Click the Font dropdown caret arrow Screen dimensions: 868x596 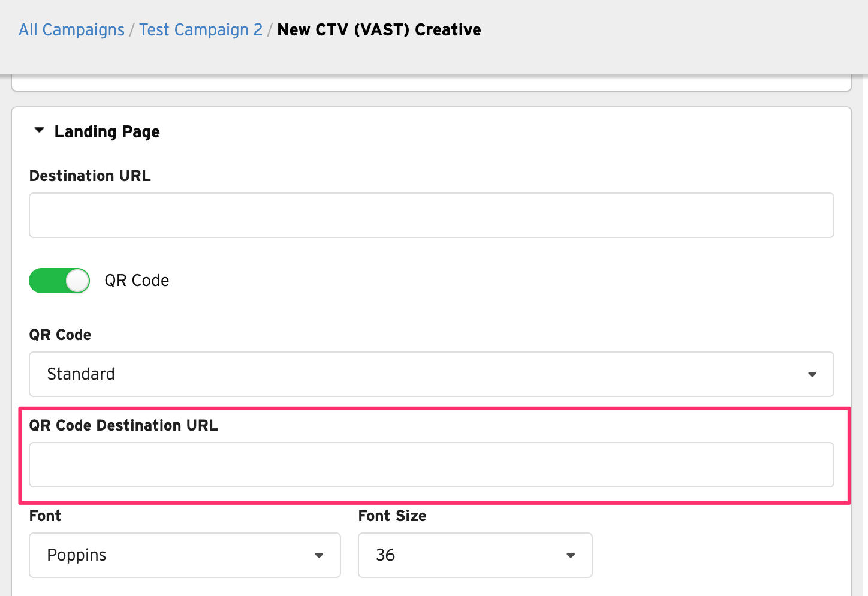pos(319,556)
